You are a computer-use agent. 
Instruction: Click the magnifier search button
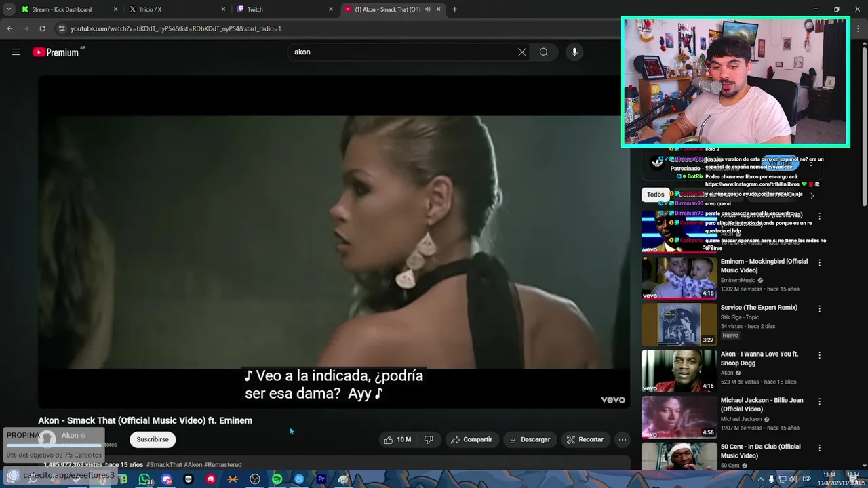[544, 52]
